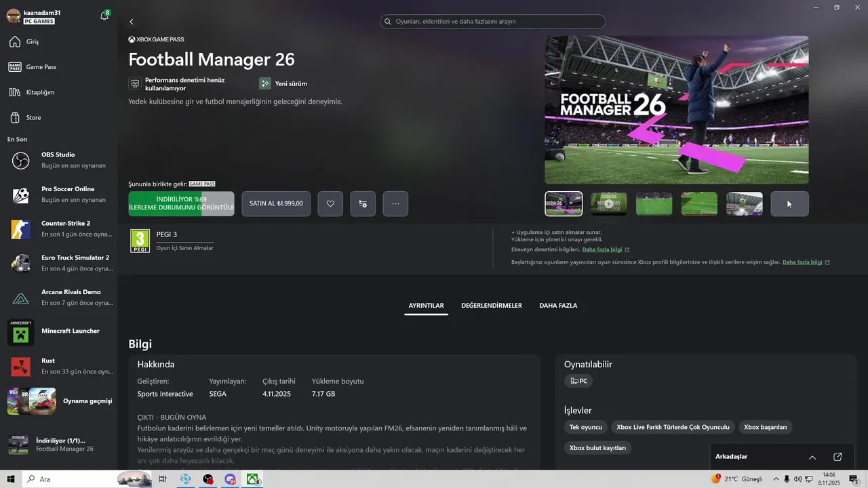Open Discord taskbar icon
Viewport: 868px width, 488px height.
(230, 479)
